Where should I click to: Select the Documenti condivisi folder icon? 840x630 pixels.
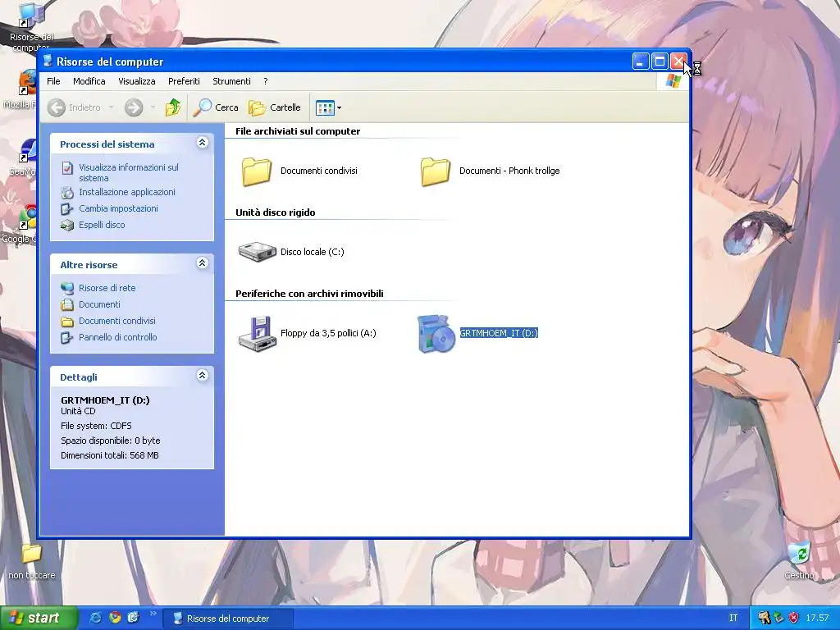click(x=257, y=171)
